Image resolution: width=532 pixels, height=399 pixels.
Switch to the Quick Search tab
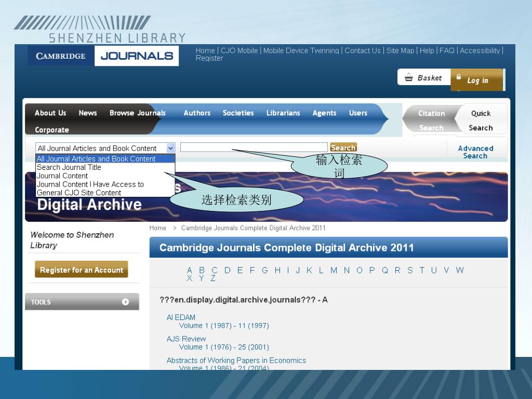(x=481, y=121)
